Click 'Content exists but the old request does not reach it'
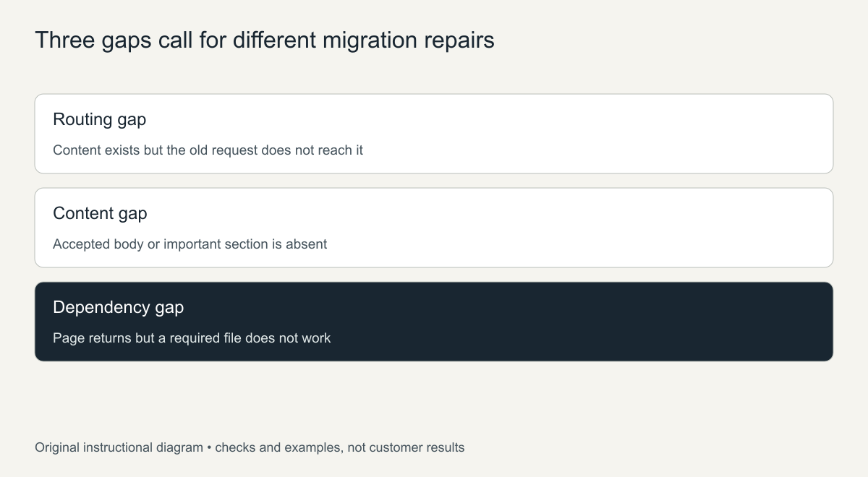Screen dimensions: 868x477 (208, 150)
